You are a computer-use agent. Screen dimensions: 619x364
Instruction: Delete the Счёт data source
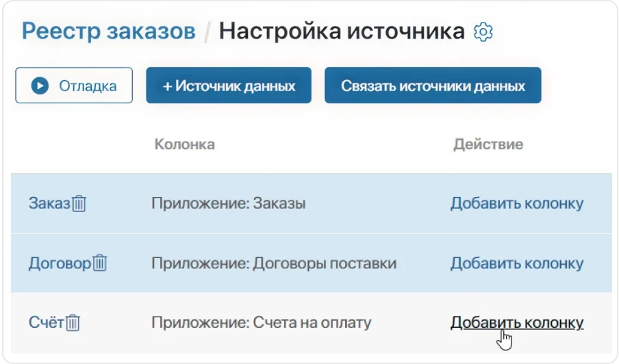73,323
